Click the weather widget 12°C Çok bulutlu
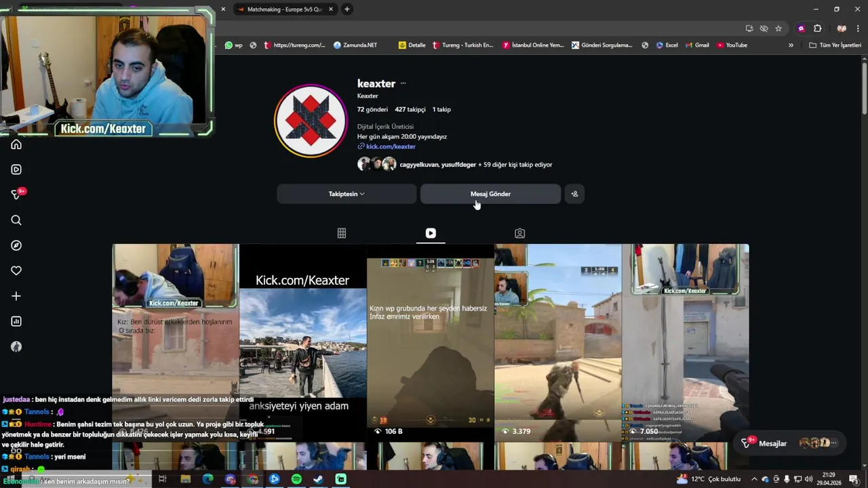Viewport: 868px width, 488px height. click(x=709, y=479)
